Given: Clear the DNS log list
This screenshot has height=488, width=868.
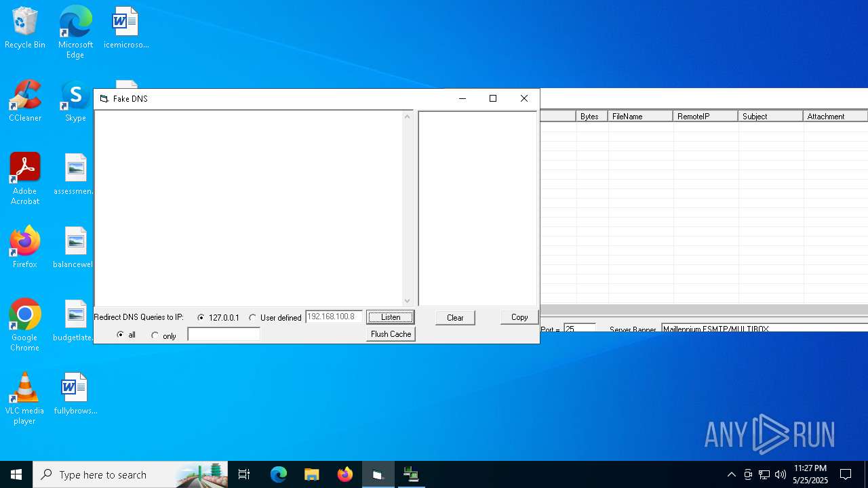Looking at the screenshot, I should coord(455,317).
